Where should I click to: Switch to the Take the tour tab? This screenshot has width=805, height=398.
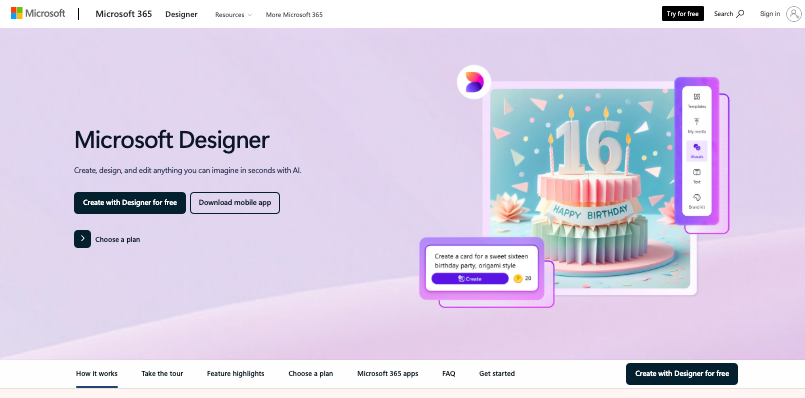[x=162, y=373]
